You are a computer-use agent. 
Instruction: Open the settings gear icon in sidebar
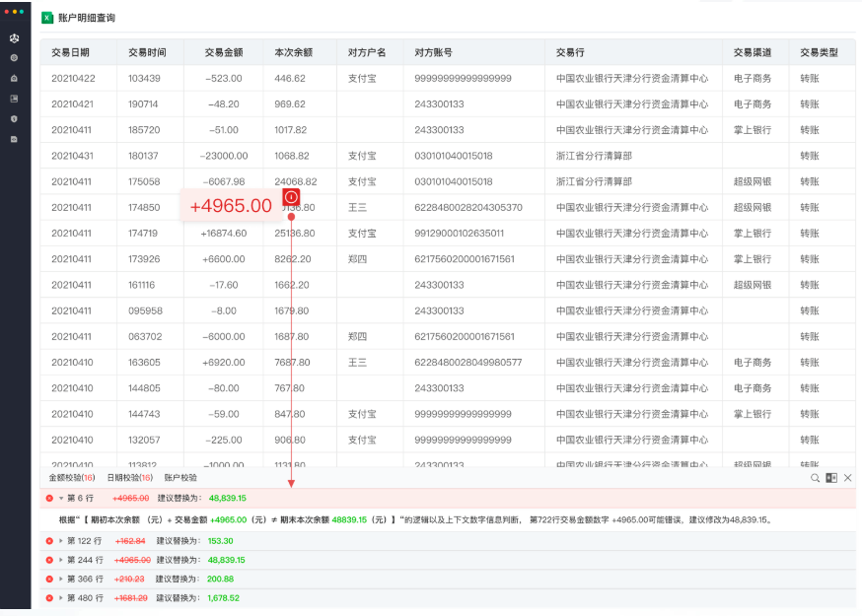(13, 59)
